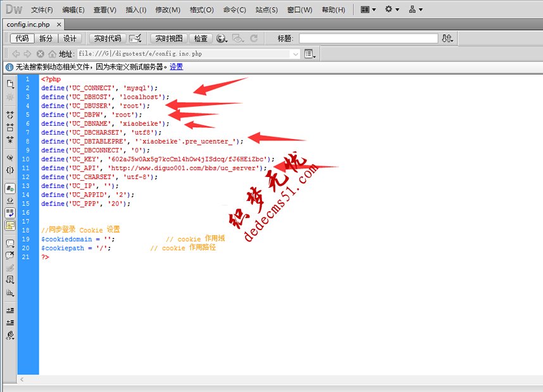Apply Comment using the coding toolbar icon
Viewport: 543px width, 392px height.
pos(9,242)
